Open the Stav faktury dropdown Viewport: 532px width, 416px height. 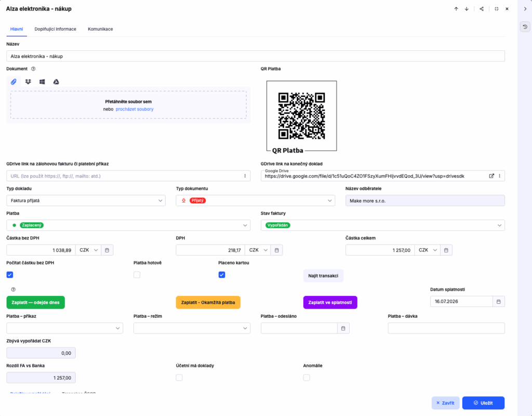(x=383, y=225)
